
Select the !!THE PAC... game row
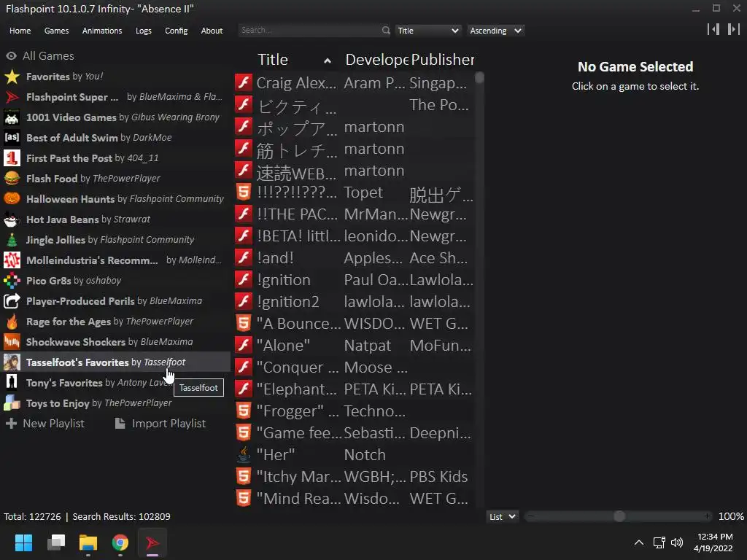[355, 214]
